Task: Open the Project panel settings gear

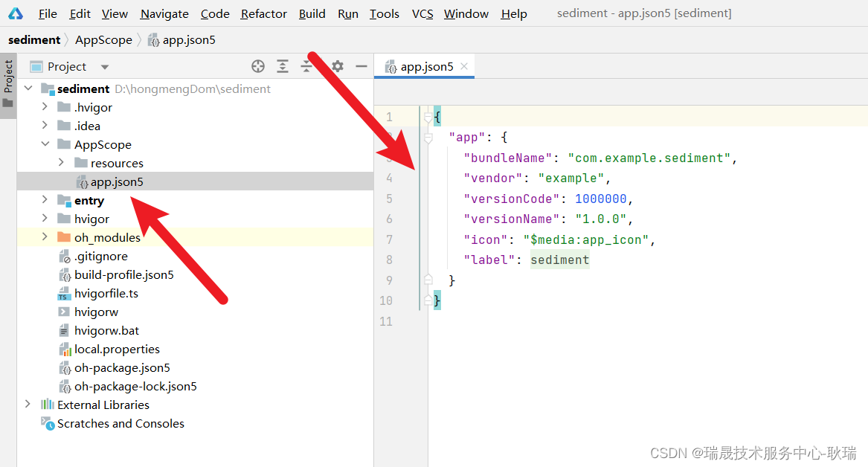Action: pos(337,66)
